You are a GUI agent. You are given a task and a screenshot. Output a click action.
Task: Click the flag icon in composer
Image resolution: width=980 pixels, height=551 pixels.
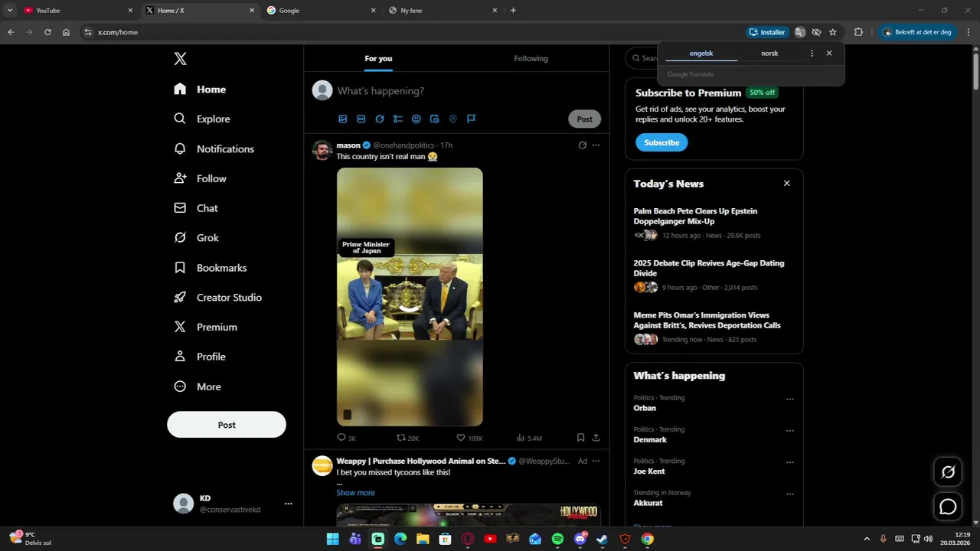[472, 119]
